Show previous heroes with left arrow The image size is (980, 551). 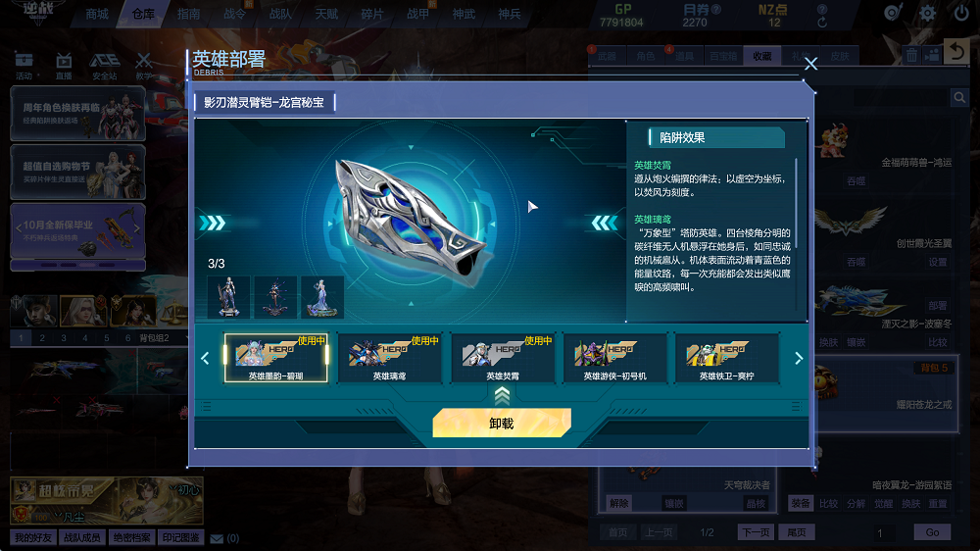(x=205, y=359)
